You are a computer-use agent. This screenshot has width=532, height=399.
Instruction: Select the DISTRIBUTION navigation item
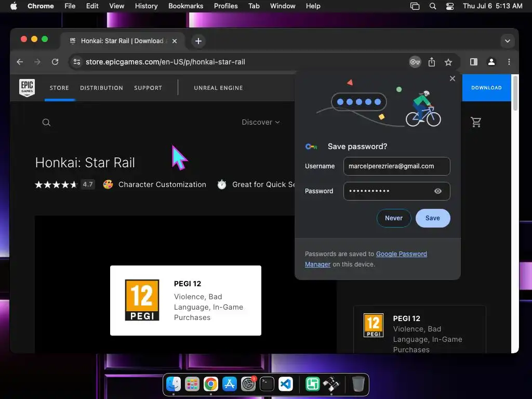(101, 88)
